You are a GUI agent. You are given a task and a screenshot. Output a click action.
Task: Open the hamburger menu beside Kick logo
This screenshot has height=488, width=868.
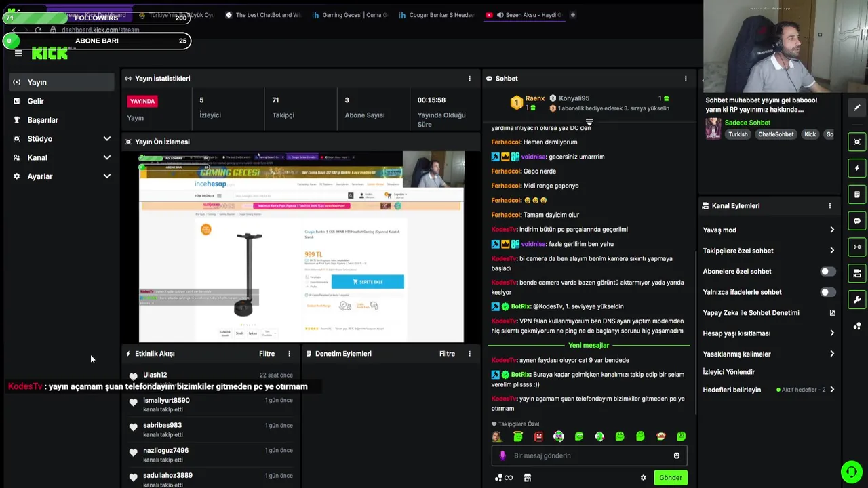click(x=18, y=54)
